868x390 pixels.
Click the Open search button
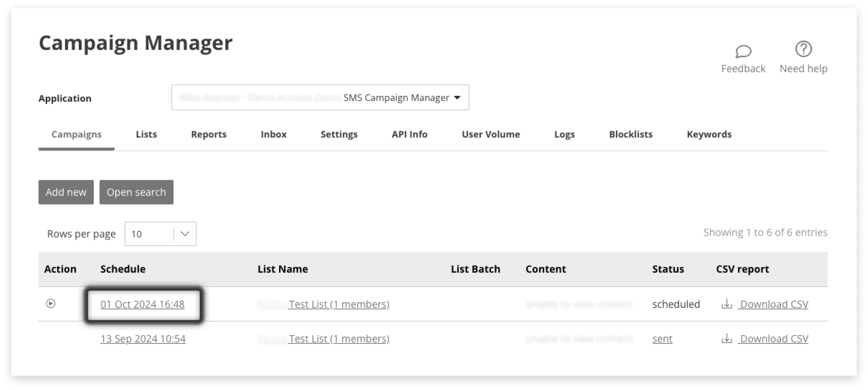(136, 192)
